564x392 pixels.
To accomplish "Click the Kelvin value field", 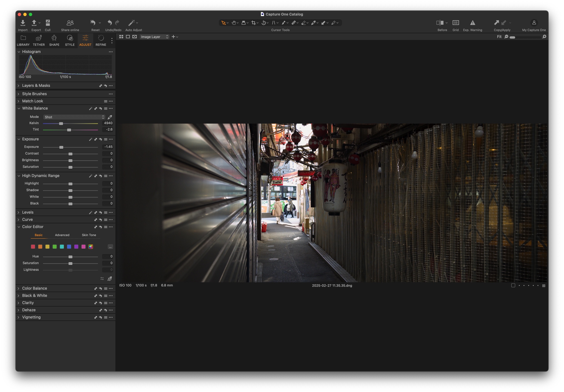I will coord(108,123).
